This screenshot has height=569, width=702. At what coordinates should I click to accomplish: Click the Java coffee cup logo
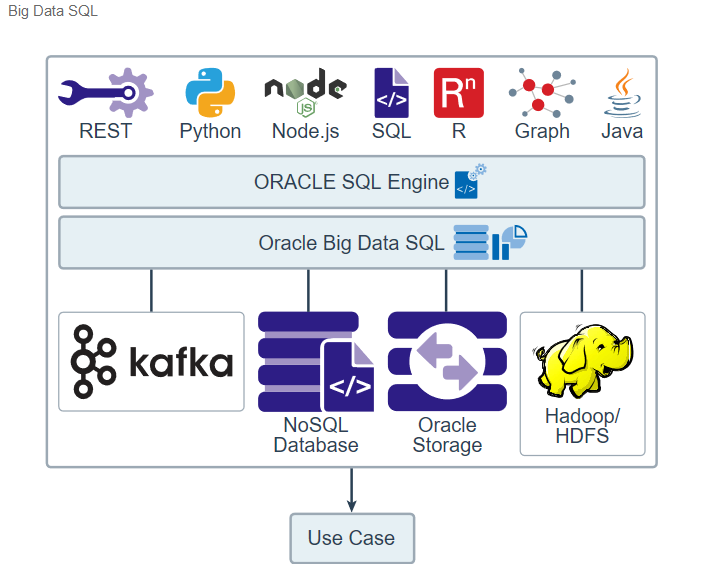pyautogui.click(x=622, y=93)
